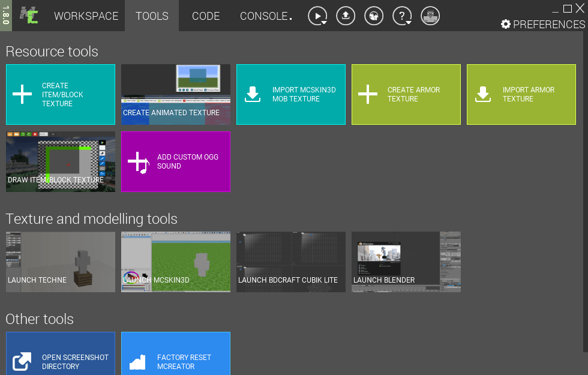Click the run client play icon
588x375 pixels.
pos(317,16)
